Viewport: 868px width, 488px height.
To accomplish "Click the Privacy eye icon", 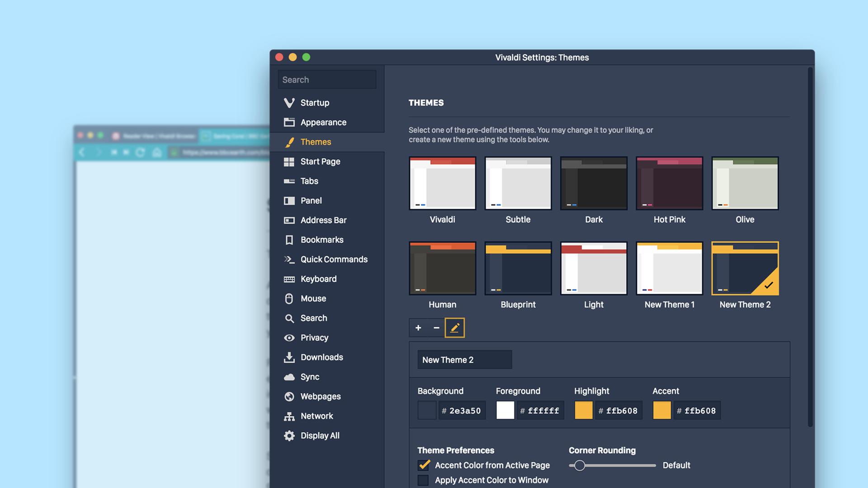I will click(289, 338).
